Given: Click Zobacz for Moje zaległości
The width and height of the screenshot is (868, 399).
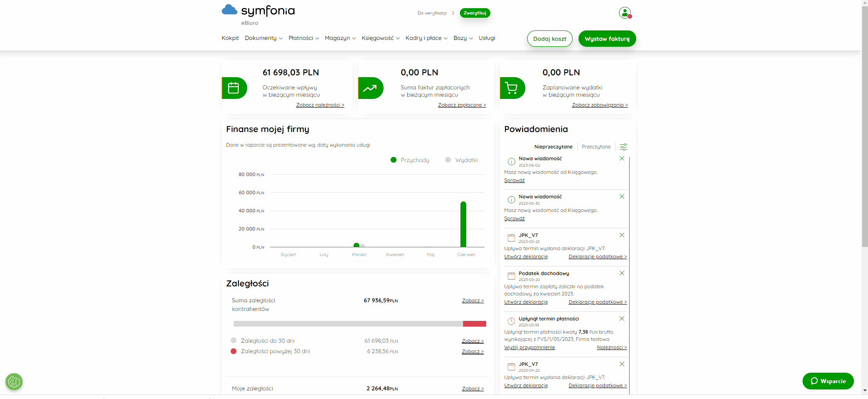Looking at the screenshot, I should (x=473, y=389).
